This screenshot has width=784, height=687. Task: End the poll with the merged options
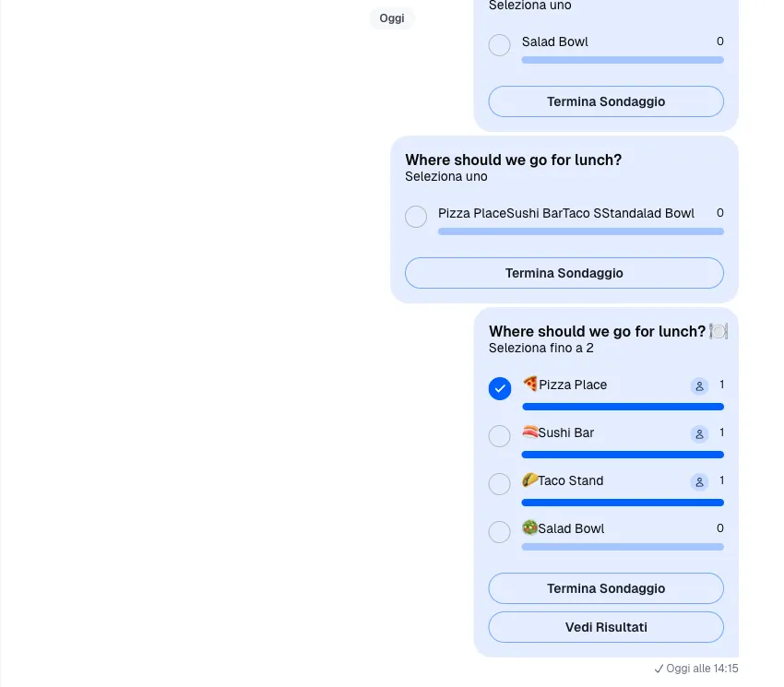tap(564, 273)
